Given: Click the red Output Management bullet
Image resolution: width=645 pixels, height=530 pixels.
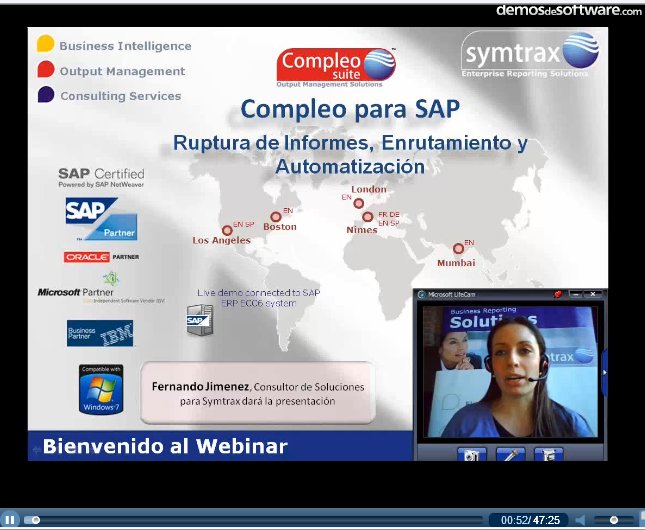Looking at the screenshot, I should coord(46,70).
